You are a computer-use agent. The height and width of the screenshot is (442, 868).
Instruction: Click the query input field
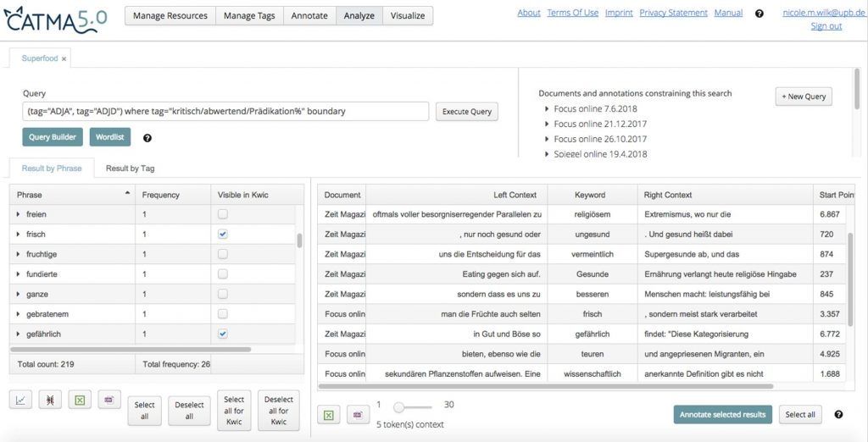225,111
